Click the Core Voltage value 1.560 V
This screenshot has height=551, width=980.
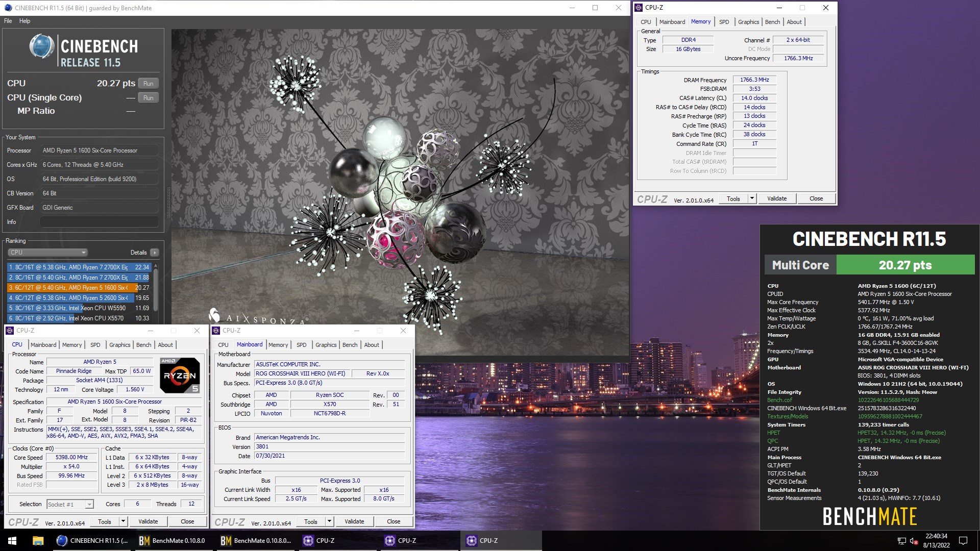135,389
